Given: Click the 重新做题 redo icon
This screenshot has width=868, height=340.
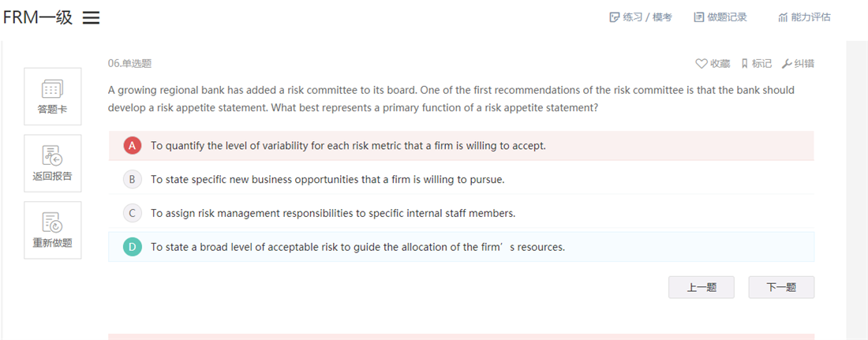Looking at the screenshot, I should (53, 222).
